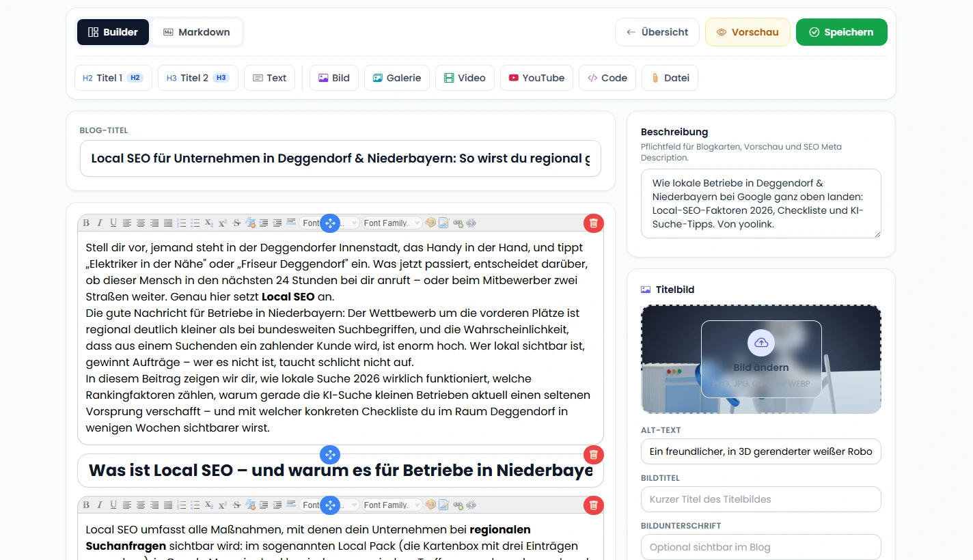Toggle bold in the bottom text block toolbar
The width and height of the screenshot is (973, 560).
coord(86,505)
